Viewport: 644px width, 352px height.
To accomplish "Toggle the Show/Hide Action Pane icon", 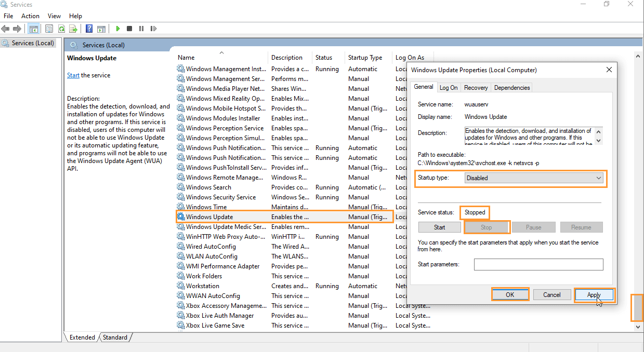I will click(101, 29).
